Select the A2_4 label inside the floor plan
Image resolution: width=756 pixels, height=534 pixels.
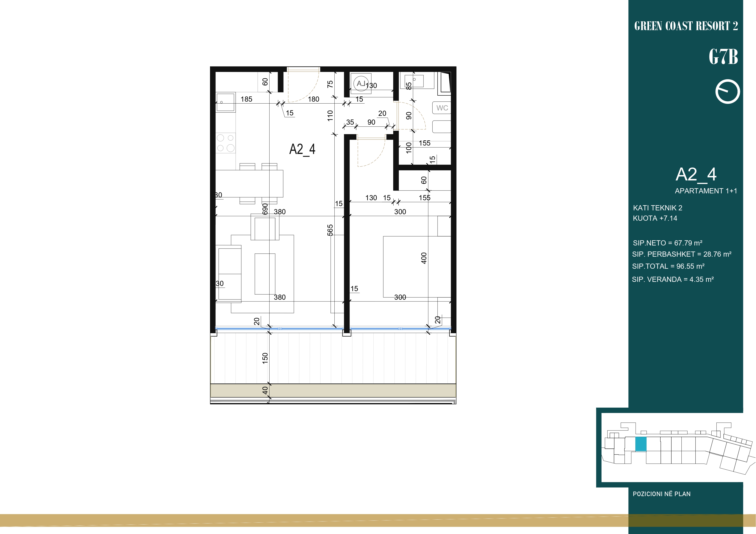302,149
